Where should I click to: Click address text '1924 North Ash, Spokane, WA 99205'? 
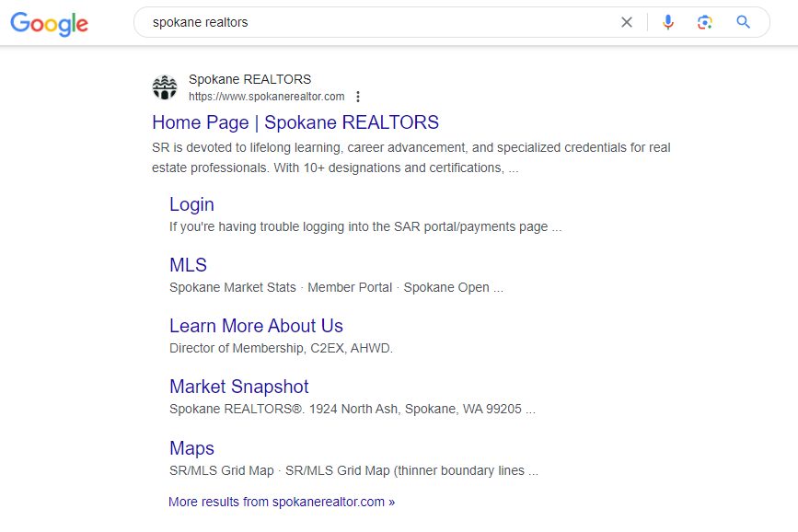(x=415, y=410)
